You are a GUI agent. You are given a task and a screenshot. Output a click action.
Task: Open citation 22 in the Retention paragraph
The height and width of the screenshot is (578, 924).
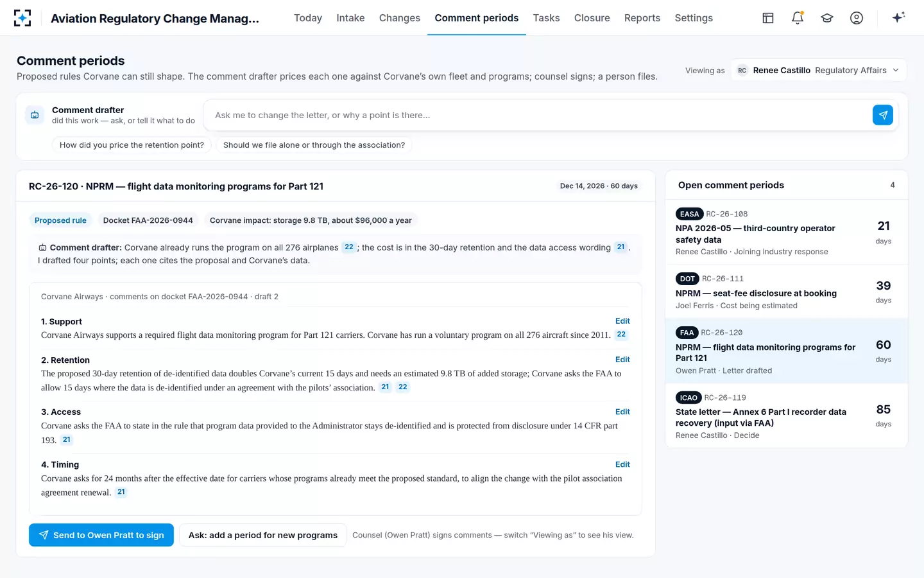point(402,387)
